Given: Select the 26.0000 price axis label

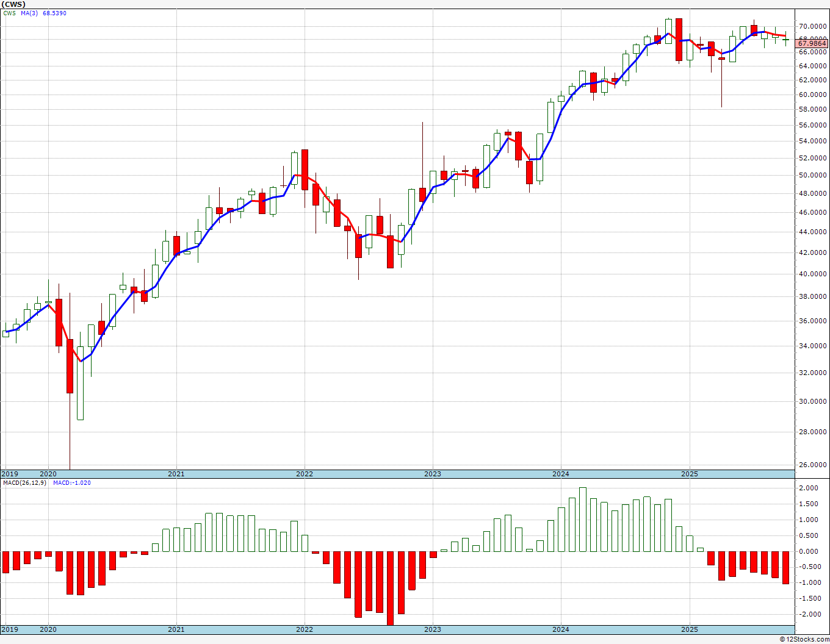Looking at the screenshot, I should [813, 465].
